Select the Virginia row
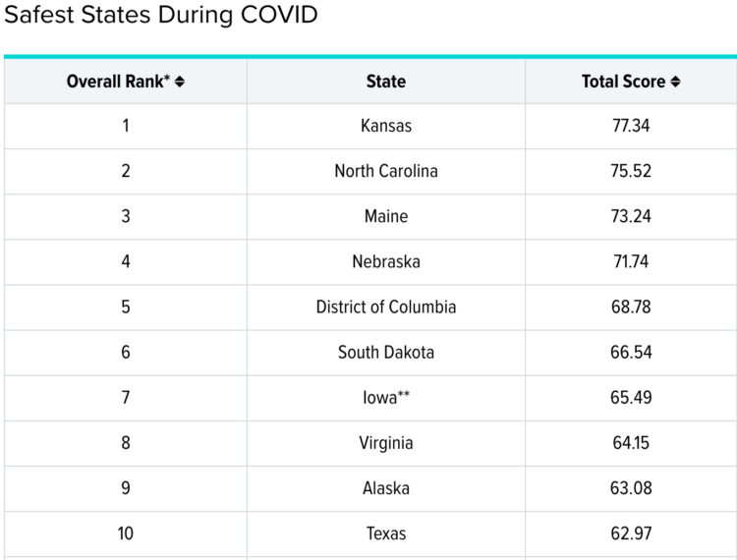This screenshot has width=737, height=560. (x=370, y=443)
